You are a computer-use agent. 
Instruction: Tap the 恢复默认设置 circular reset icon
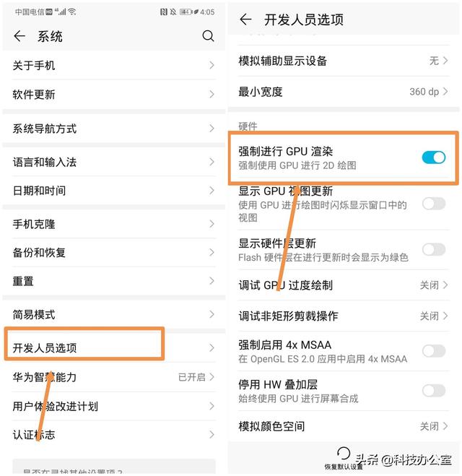[344, 453]
